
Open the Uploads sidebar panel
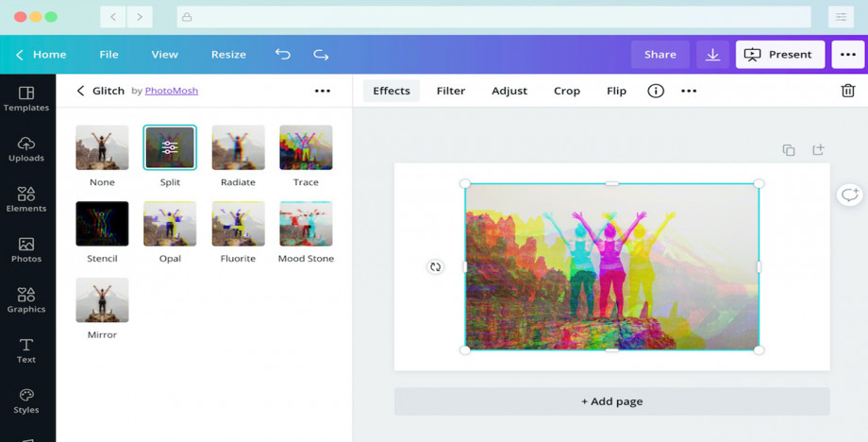(26, 148)
